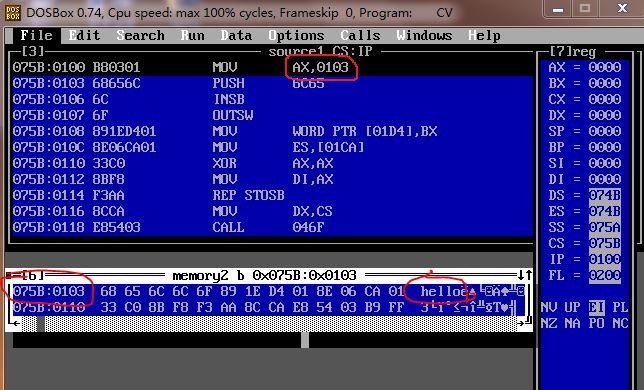Open the Run menu

[x=193, y=35]
